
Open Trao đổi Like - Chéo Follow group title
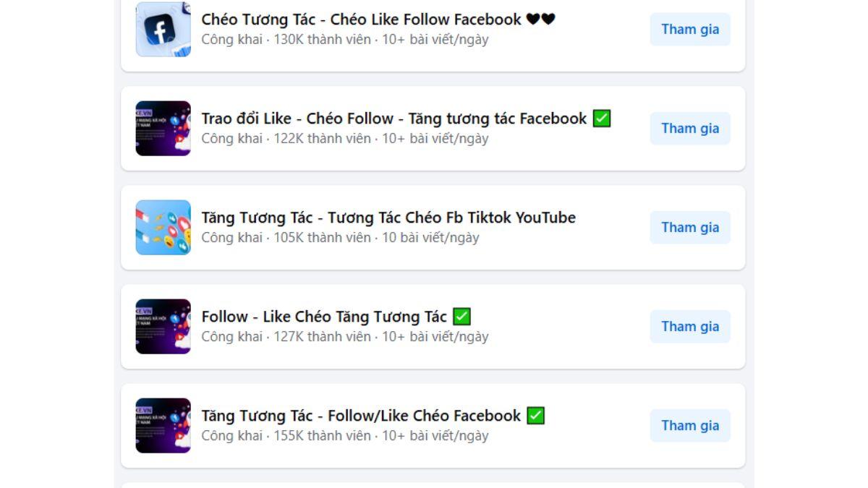[x=394, y=119]
